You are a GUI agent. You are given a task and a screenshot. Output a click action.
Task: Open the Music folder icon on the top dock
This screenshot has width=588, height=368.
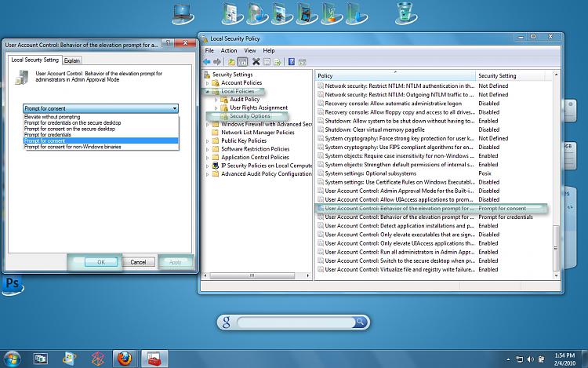(257, 14)
